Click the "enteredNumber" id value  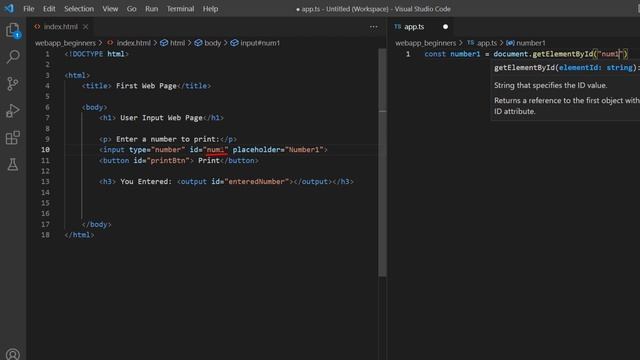pos(256,182)
